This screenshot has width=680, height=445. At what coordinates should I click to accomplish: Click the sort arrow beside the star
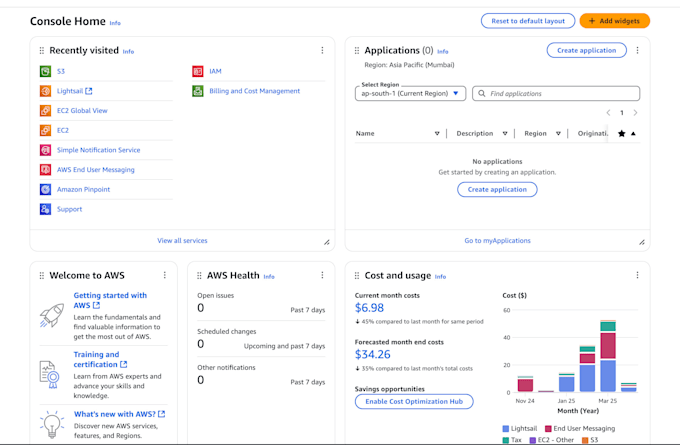click(x=633, y=134)
